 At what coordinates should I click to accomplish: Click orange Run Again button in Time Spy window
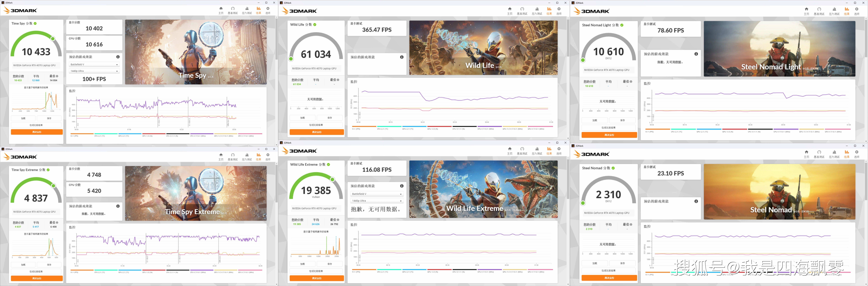(x=37, y=132)
